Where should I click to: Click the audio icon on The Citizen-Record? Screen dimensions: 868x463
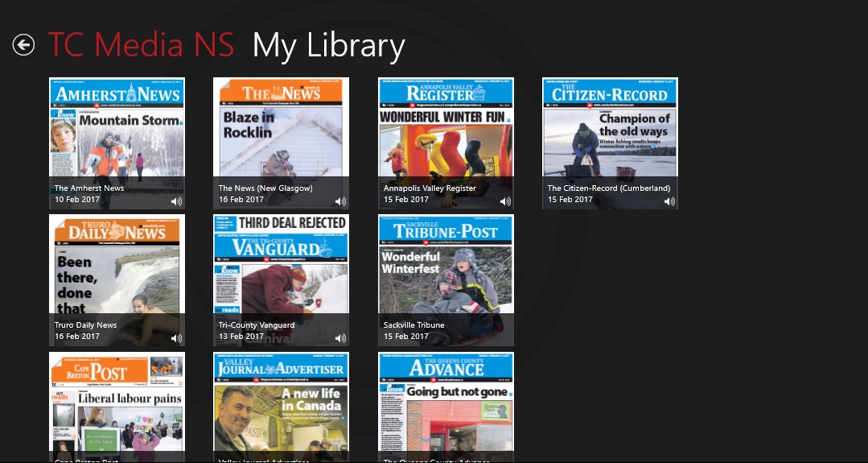[x=670, y=201]
